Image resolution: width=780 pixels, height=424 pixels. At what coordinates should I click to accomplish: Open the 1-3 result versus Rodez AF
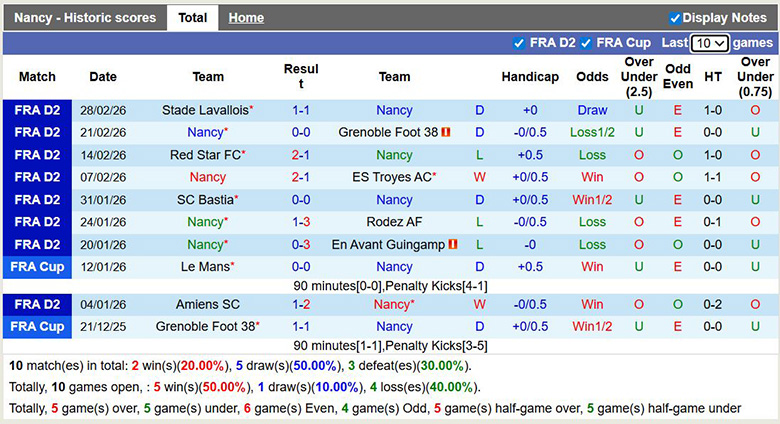(x=300, y=222)
